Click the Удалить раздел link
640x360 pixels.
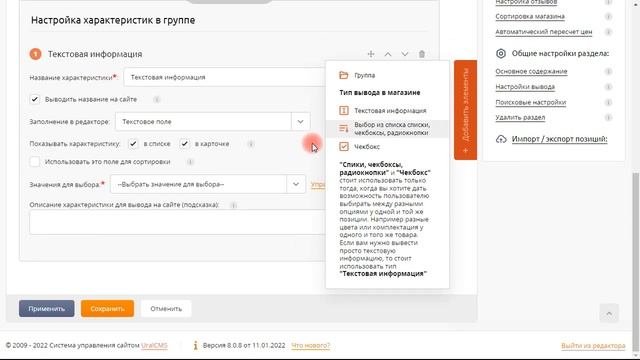tap(520, 118)
